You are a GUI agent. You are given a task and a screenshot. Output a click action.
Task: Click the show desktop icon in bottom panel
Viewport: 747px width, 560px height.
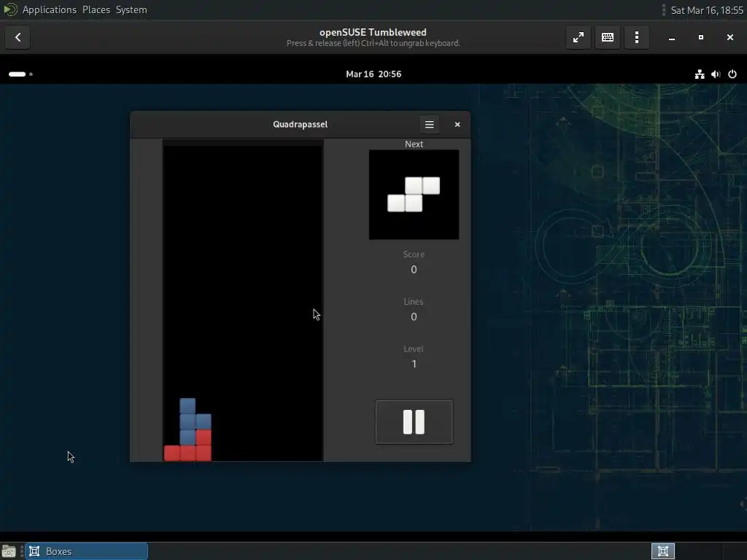pos(9,551)
